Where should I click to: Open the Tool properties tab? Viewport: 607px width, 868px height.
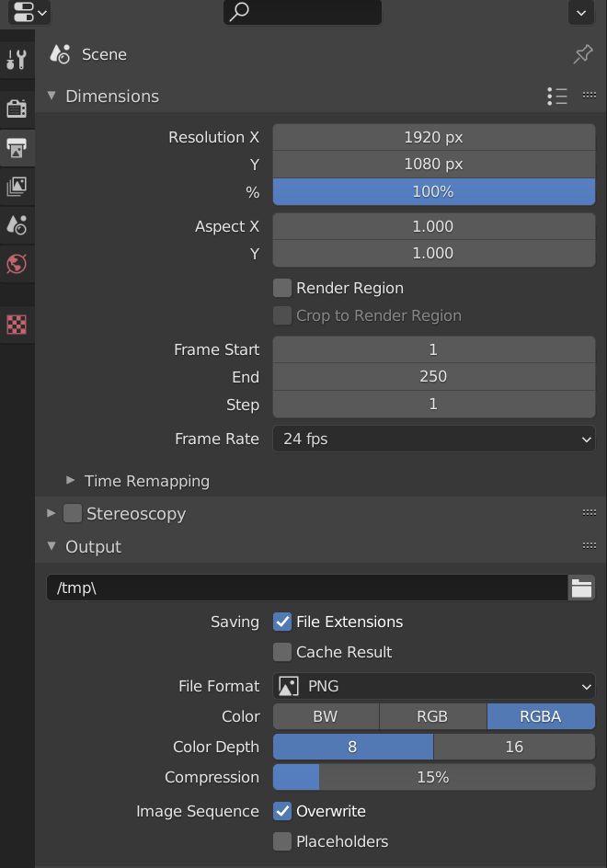click(x=17, y=59)
